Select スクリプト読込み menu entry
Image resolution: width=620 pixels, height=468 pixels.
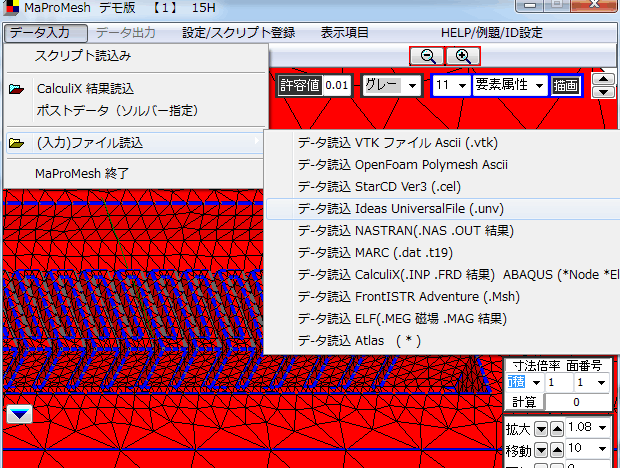(x=134, y=56)
